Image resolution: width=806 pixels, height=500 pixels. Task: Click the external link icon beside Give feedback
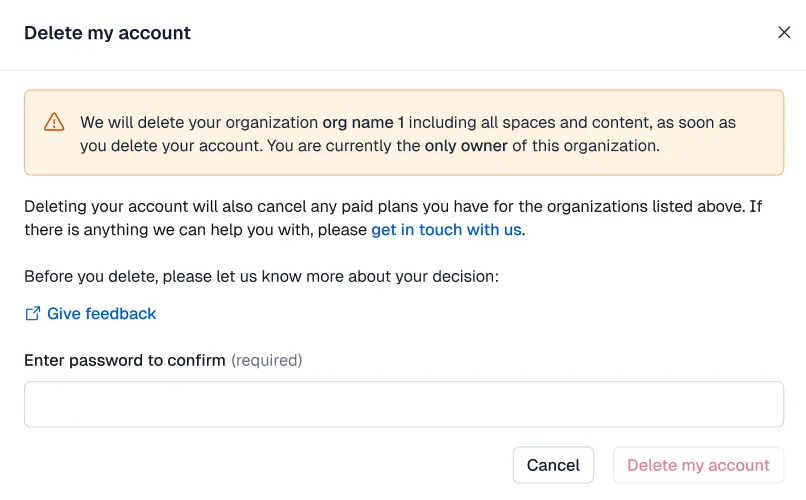click(32, 314)
